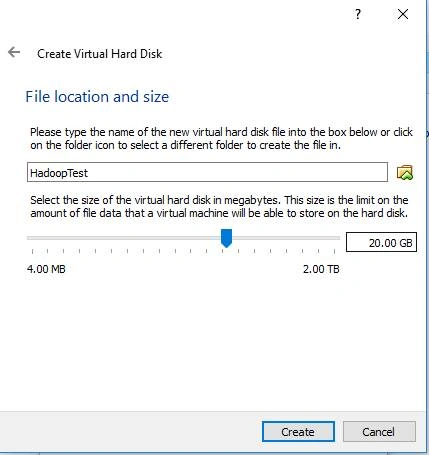Image resolution: width=429 pixels, height=455 pixels.
Task: Choose a different folder via the folder icon
Action: [405, 173]
